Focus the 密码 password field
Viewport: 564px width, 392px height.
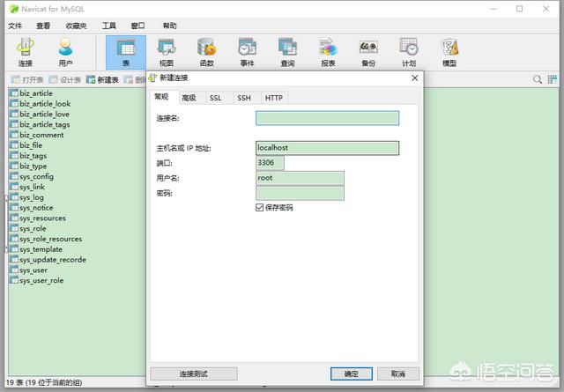point(300,193)
